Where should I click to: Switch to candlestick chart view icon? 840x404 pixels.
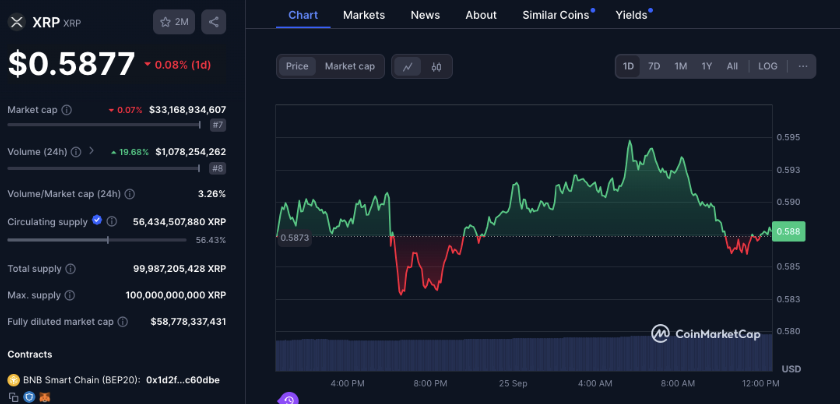[437, 67]
